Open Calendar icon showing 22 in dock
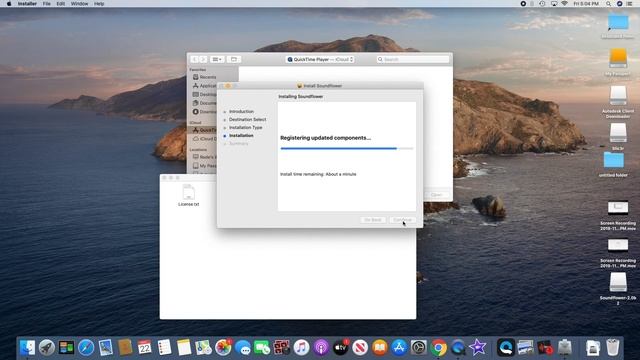The width and height of the screenshot is (640, 360). coord(145,348)
